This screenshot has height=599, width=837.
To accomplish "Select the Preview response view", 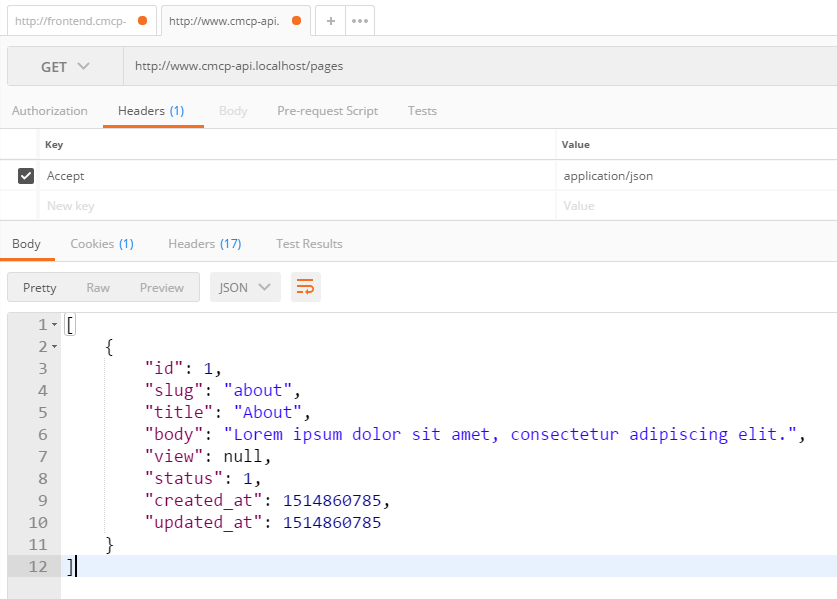I will coord(161,288).
